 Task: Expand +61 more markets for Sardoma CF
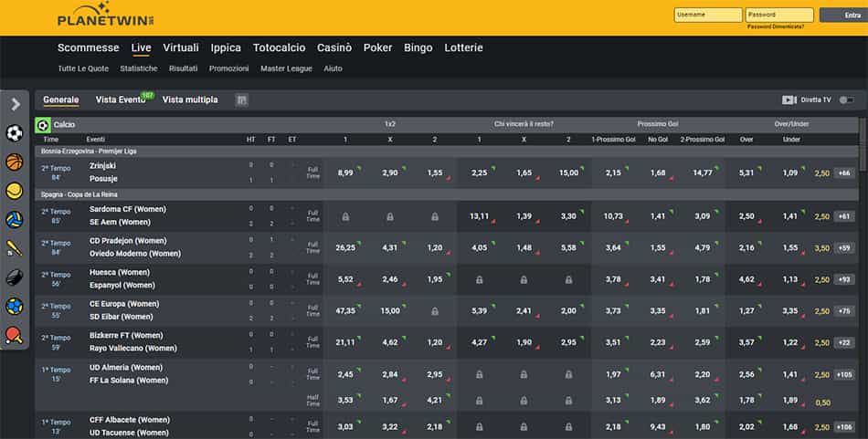coord(844,216)
